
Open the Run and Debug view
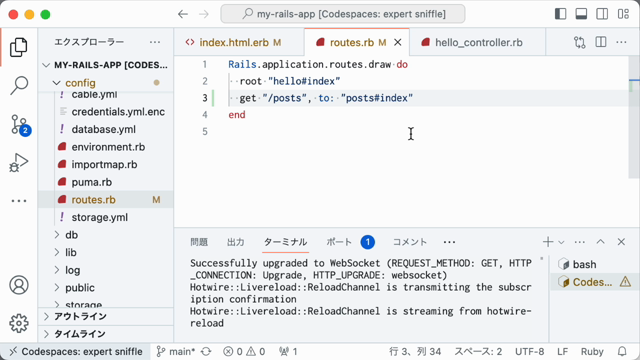tap(19, 162)
